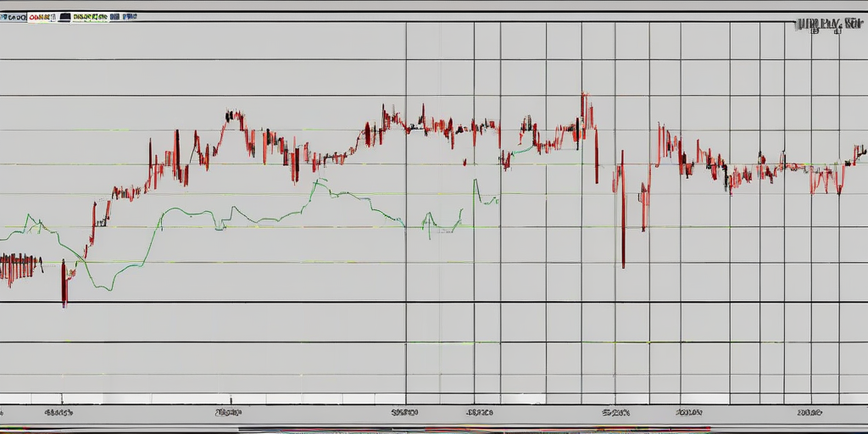Screen dimensions: 868x434
Task: Click the red candle at the lowest left dip
Action: click(64, 288)
